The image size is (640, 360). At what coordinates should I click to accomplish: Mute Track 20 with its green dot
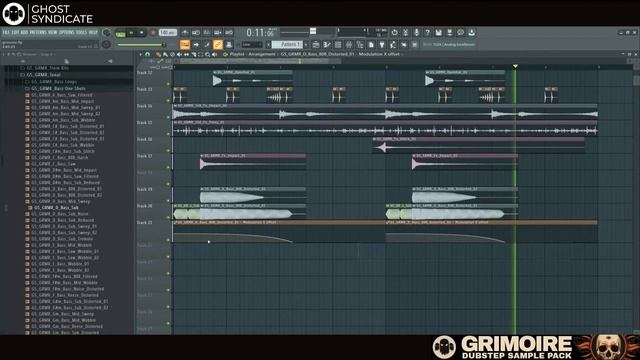point(168,218)
